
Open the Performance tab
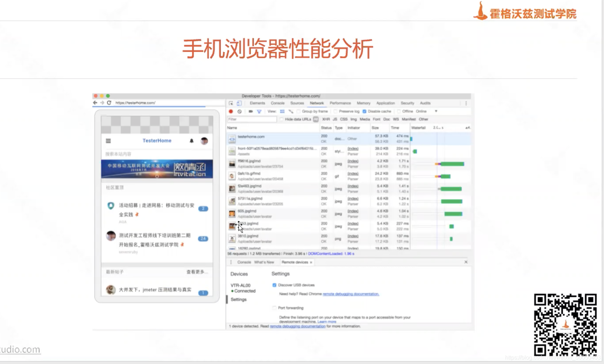[x=340, y=103]
